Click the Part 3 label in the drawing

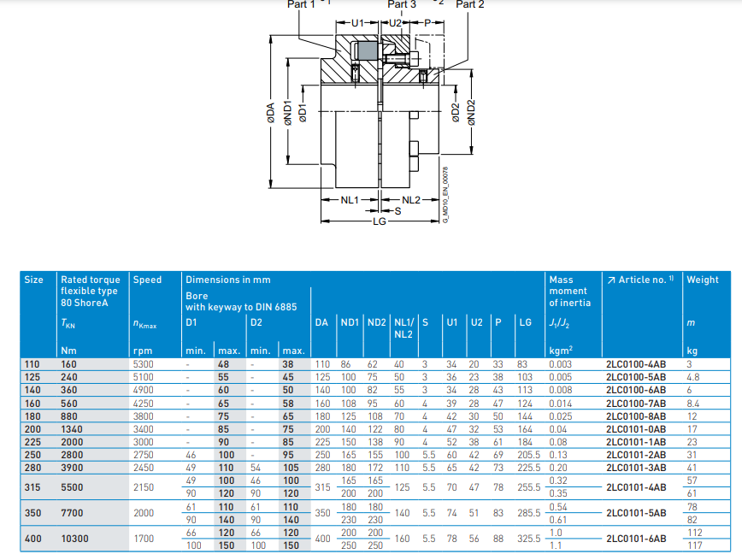402,5
